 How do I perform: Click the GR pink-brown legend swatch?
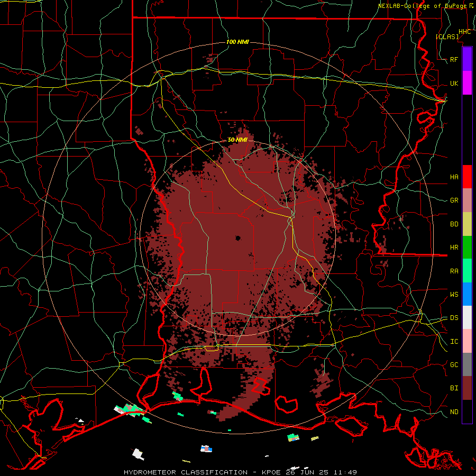[x=467, y=200]
